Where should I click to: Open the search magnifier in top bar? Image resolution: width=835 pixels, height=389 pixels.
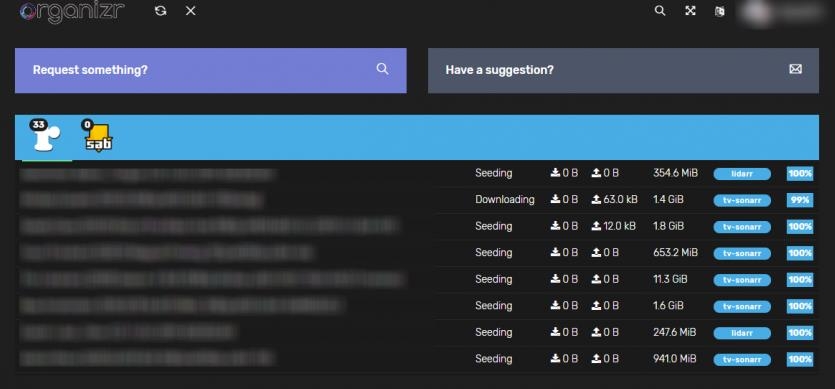pos(660,11)
